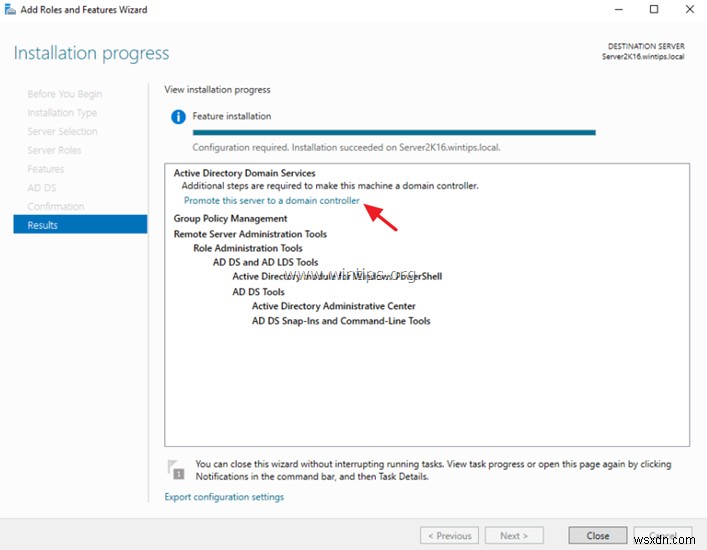This screenshot has width=707, height=550.
Task: Click the disabled Previous button
Action: point(449,536)
